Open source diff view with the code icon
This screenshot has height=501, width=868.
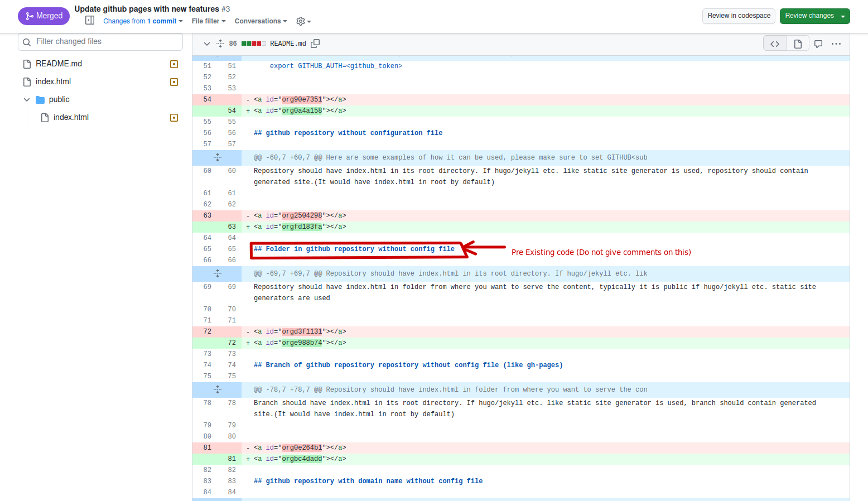(x=774, y=43)
